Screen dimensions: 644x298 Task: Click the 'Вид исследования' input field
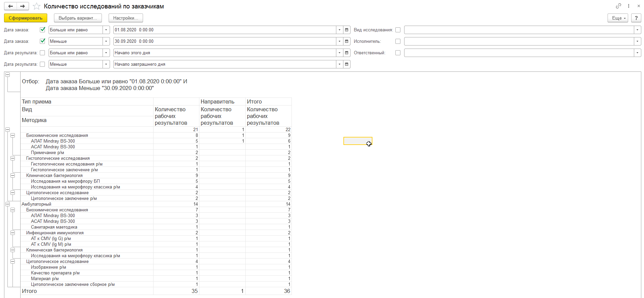(x=519, y=30)
